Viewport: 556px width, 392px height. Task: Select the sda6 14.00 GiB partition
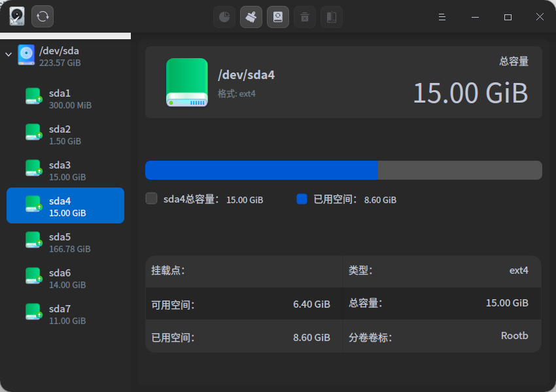(x=65, y=279)
